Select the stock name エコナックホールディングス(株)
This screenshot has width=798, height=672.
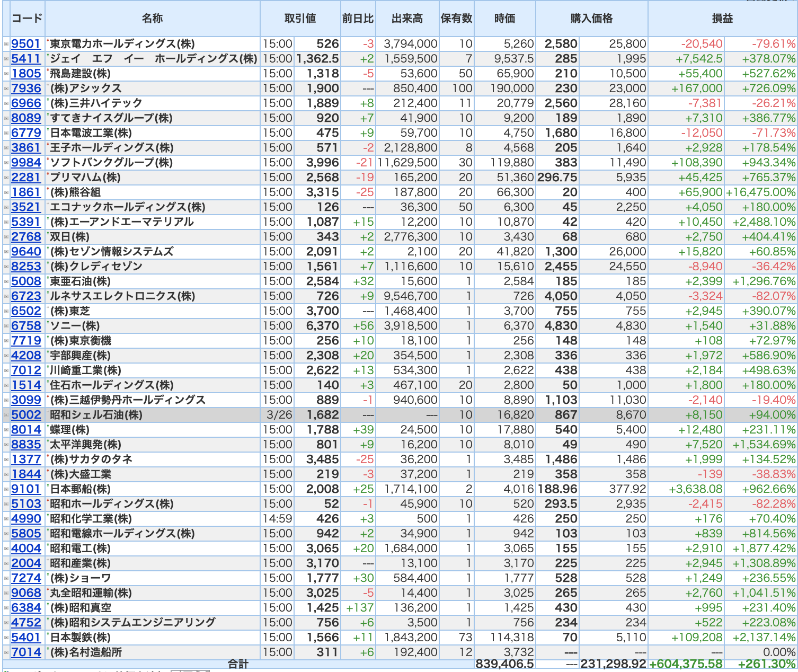tap(128, 207)
